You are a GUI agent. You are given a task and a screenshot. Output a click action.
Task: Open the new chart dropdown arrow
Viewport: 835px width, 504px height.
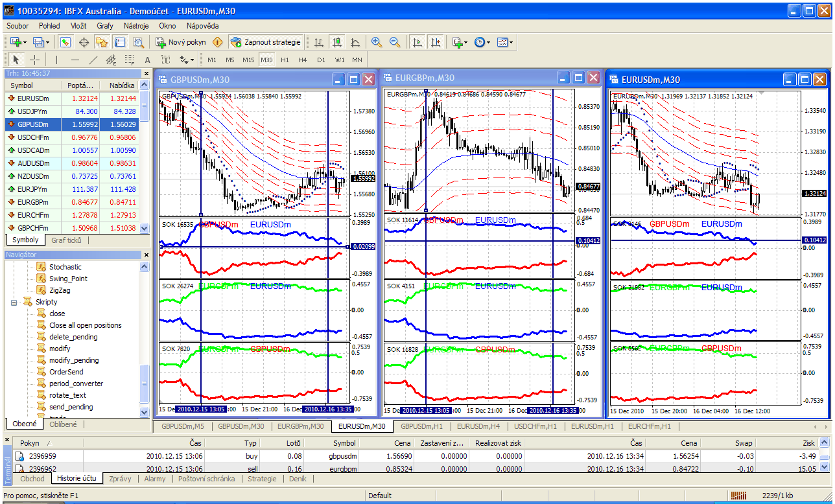pyautogui.click(x=25, y=42)
